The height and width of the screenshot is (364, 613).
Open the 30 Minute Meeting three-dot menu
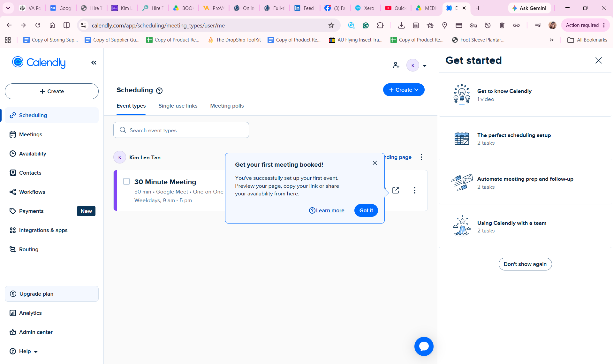pyautogui.click(x=414, y=190)
